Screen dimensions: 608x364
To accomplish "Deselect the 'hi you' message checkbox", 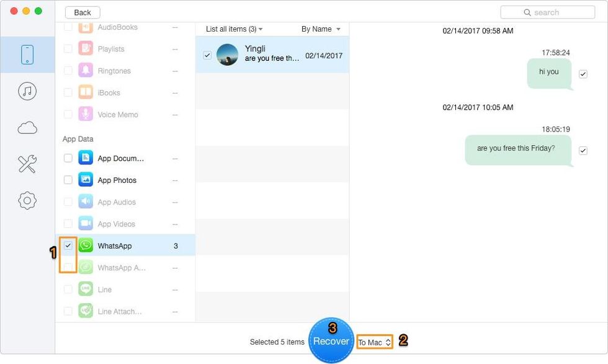I will click(x=583, y=73).
